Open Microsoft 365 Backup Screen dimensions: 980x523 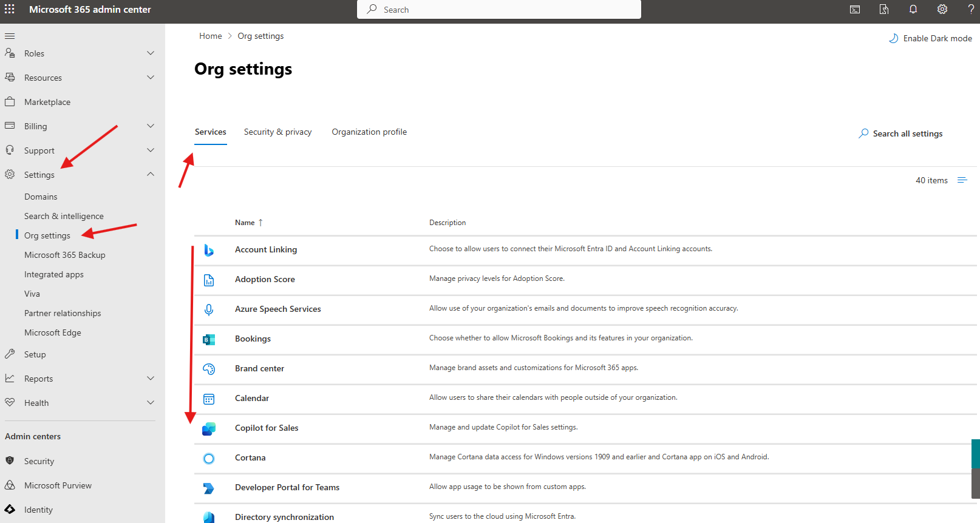[65, 255]
